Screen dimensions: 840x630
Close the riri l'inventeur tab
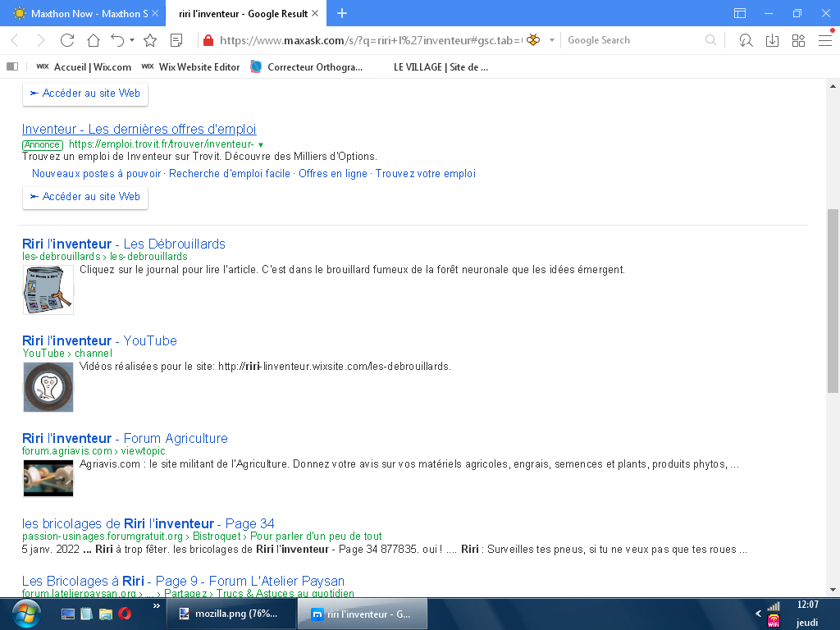point(315,13)
